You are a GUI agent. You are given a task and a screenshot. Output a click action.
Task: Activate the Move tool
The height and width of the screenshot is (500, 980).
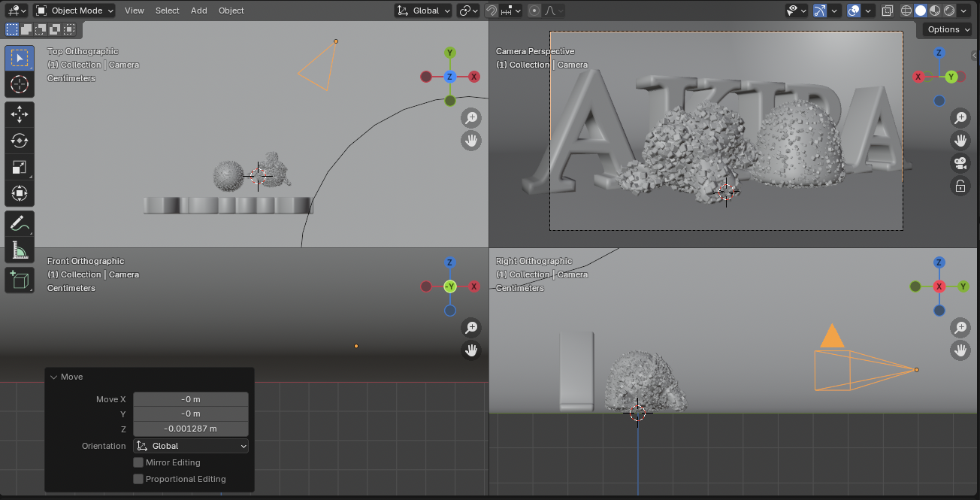pos(20,114)
